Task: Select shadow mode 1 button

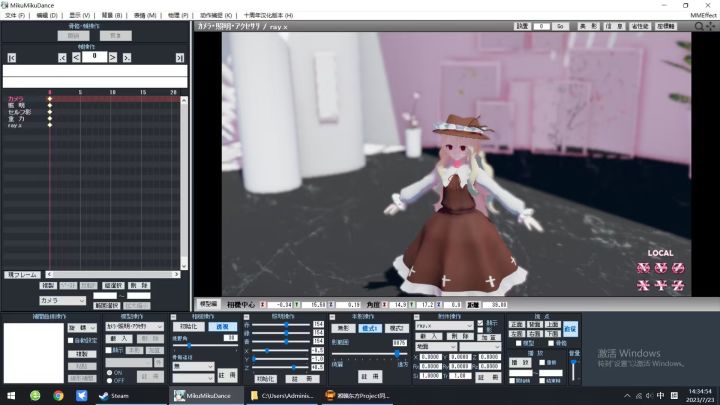Action: [x=370, y=328]
